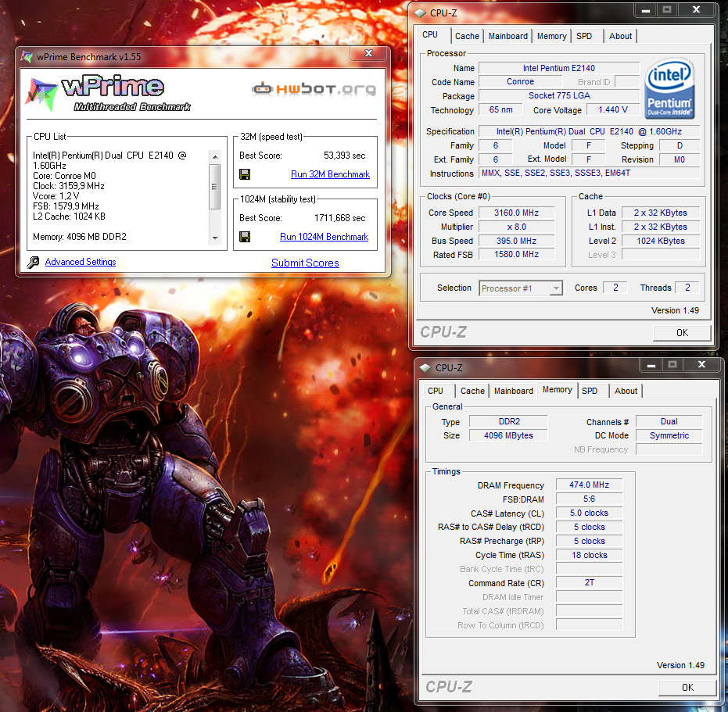Click the floppy save icon under 1024M stability test
This screenshot has height=712, width=728.
(244, 237)
